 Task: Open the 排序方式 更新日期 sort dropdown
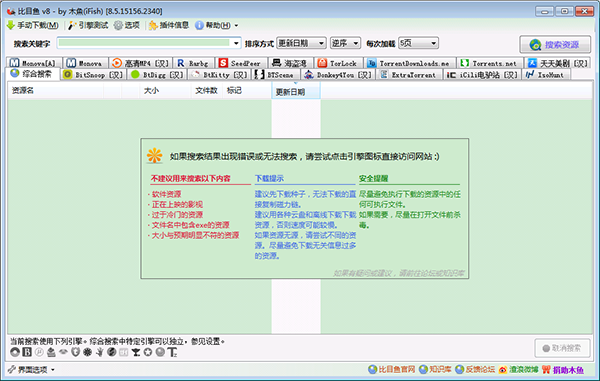tap(302, 43)
